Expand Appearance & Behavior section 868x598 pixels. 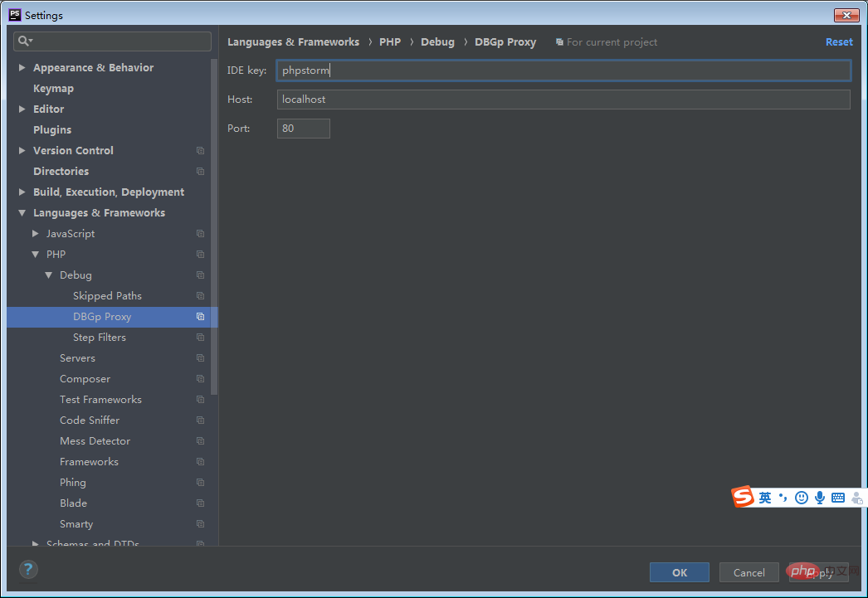click(x=22, y=67)
